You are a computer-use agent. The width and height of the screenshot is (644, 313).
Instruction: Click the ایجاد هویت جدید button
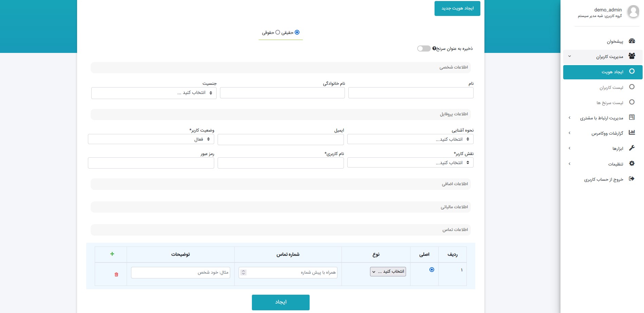point(457,8)
